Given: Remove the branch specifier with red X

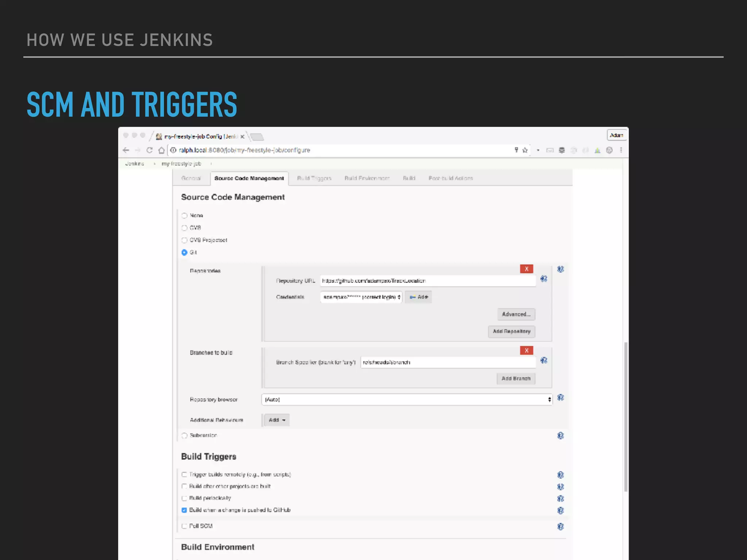Looking at the screenshot, I should 527,351.
